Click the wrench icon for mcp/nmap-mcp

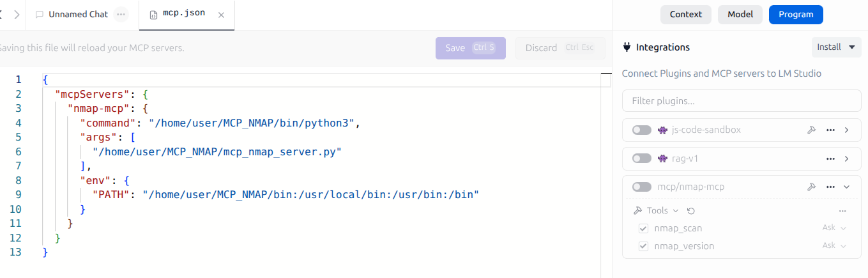[x=811, y=187]
